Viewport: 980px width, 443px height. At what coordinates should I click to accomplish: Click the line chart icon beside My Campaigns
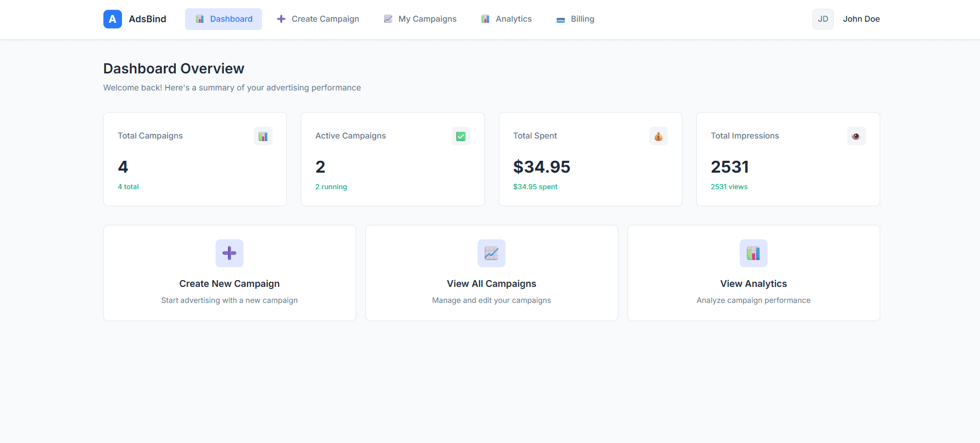pyautogui.click(x=388, y=19)
